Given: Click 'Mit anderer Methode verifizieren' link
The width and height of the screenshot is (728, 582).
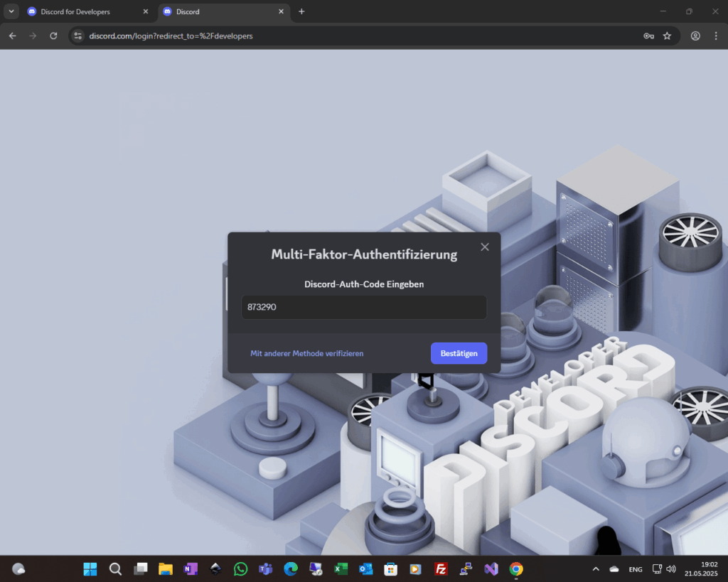Looking at the screenshot, I should [307, 353].
